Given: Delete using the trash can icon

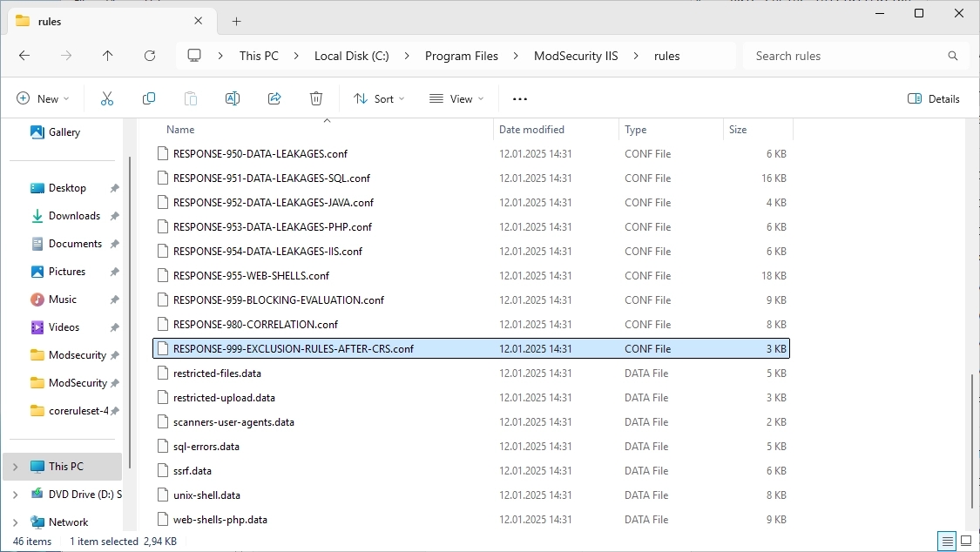Looking at the screenshot, I should coord(316,99).
